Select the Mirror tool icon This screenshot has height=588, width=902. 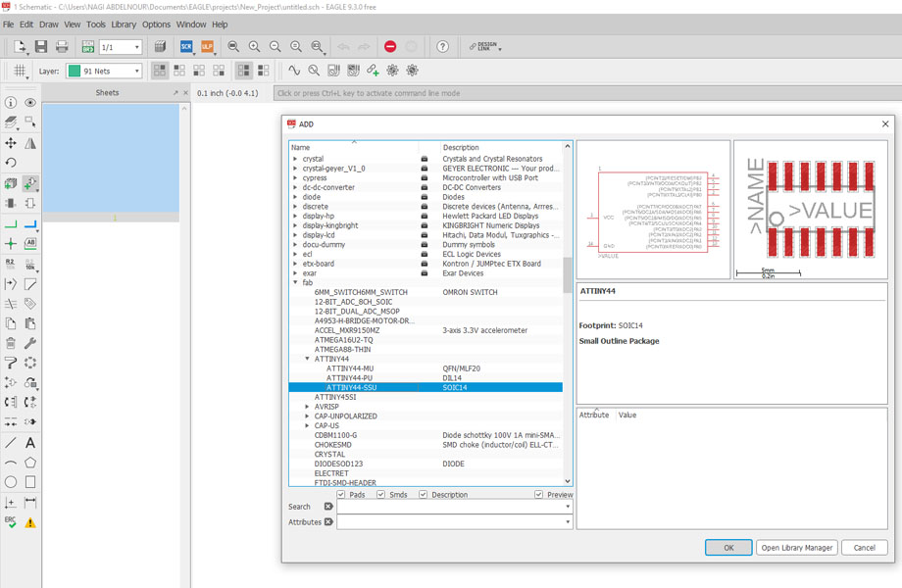tap(30, 142)
